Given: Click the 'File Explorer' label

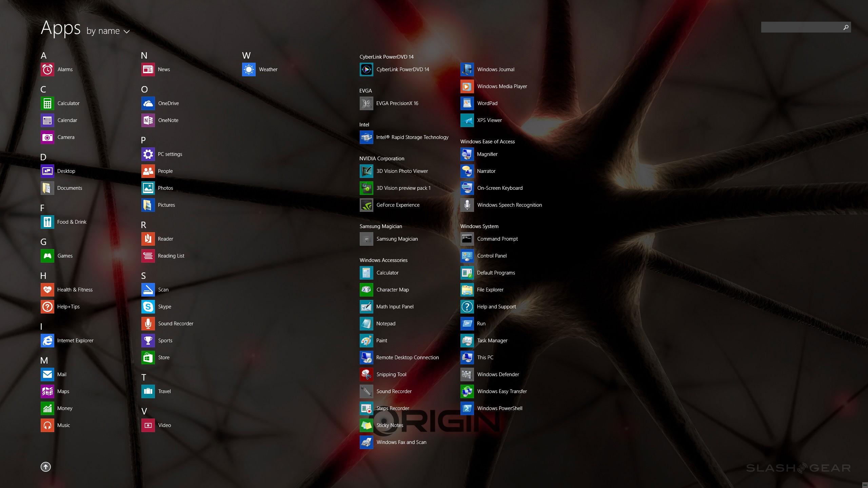Looking at the screenshot, I should tap(490, 290).
